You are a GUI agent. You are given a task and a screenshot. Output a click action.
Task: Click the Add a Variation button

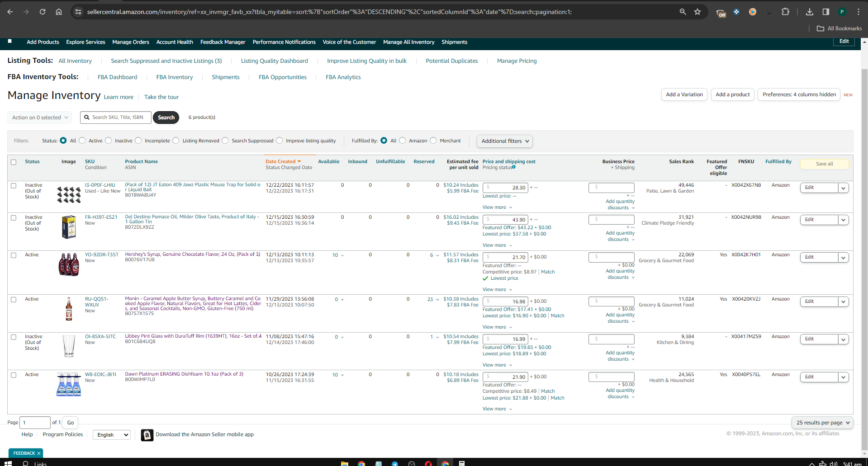click(x=684, y=94)
